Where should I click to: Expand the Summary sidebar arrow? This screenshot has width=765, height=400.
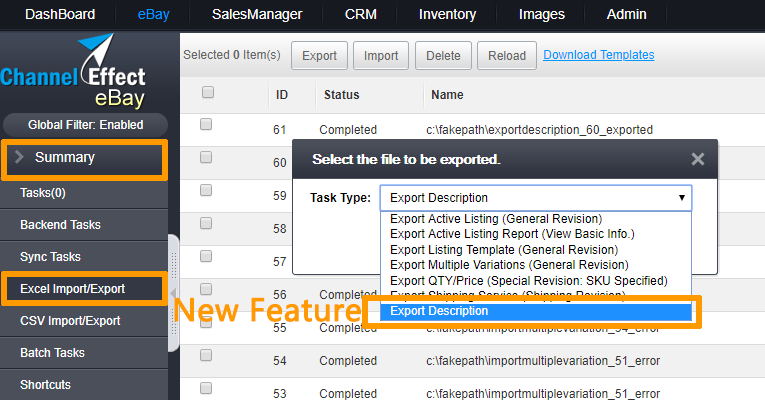19,157
